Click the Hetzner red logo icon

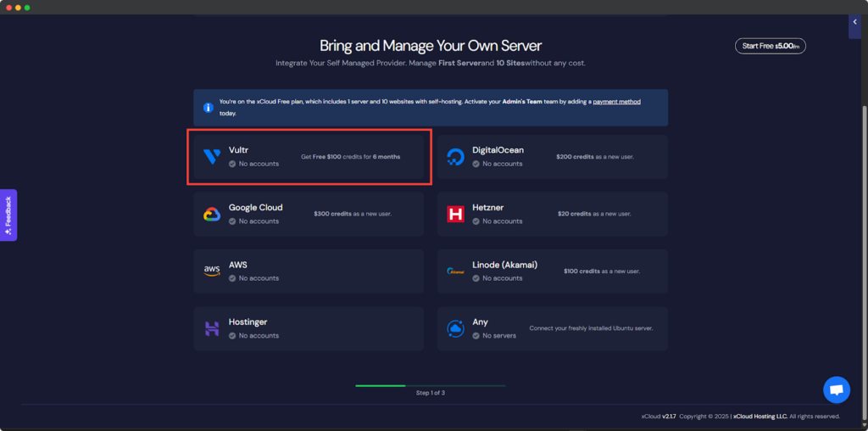[x=455, y=215]
